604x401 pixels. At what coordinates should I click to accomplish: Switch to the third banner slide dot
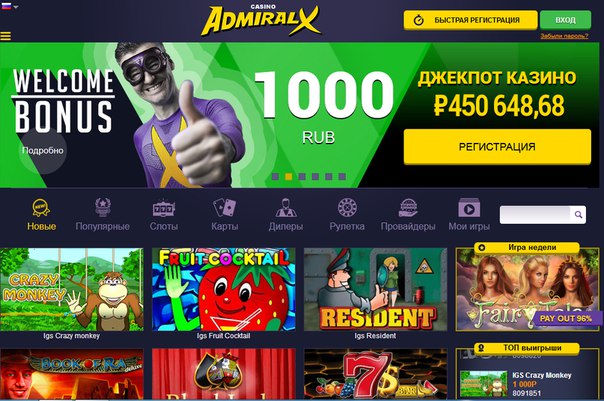point(302,176)
